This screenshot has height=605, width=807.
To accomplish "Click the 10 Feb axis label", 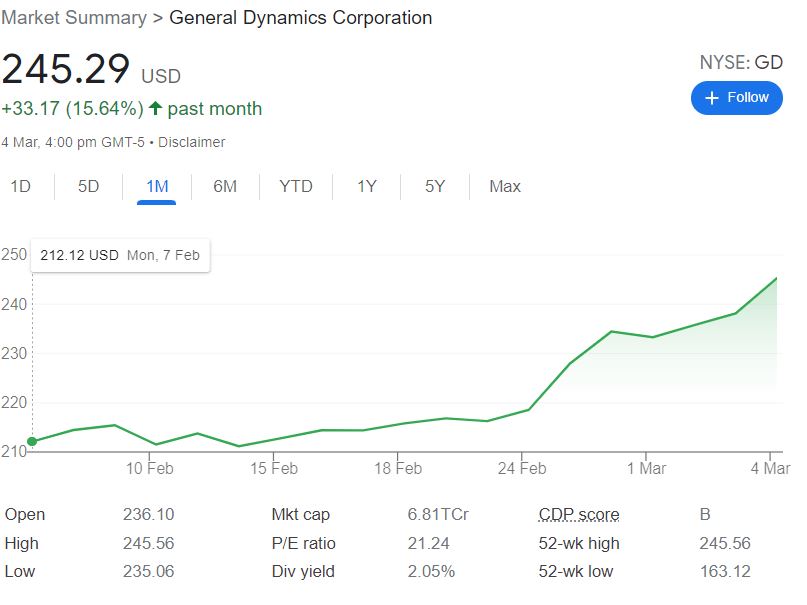I will pos(150,469).
